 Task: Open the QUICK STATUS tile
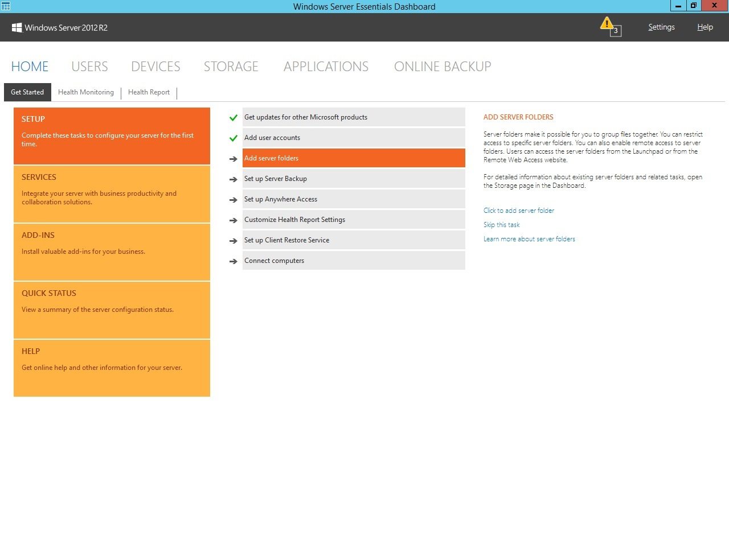112,310
